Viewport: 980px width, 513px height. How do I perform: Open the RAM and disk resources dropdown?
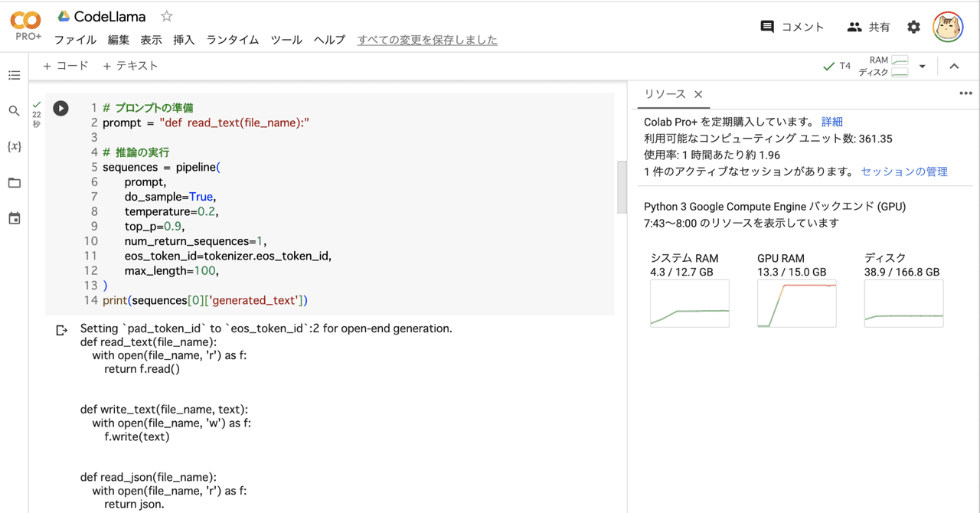click(923, 66)
